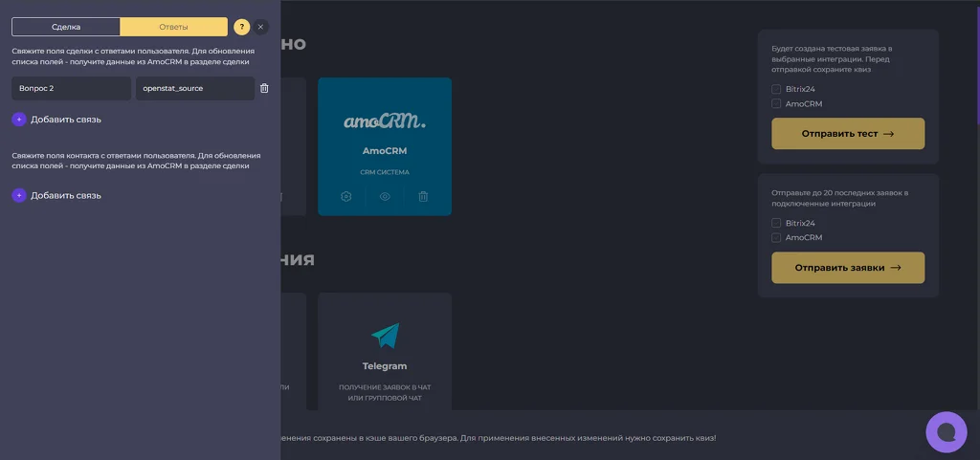This screenshot has width=980, height=460.
Task: Open AmoCRM card gear settings
Action: pos(346,197)
